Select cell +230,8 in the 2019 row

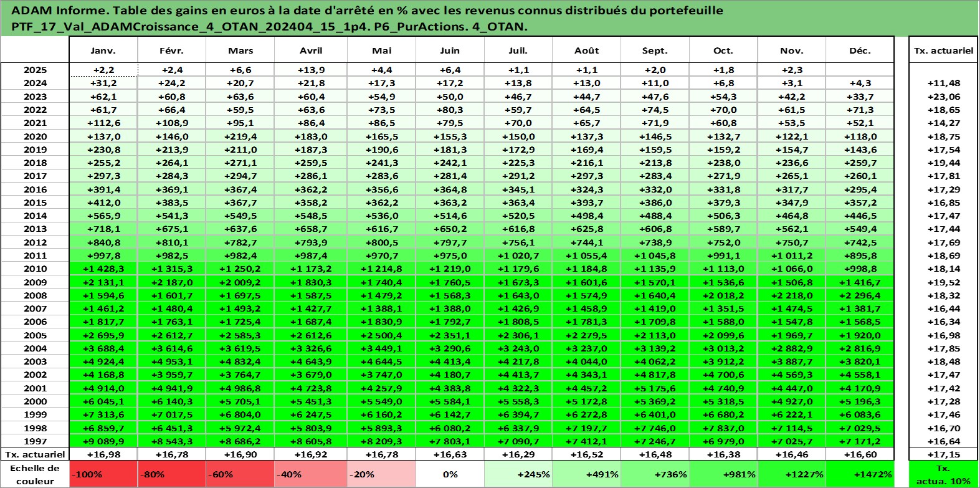[103, 150]
